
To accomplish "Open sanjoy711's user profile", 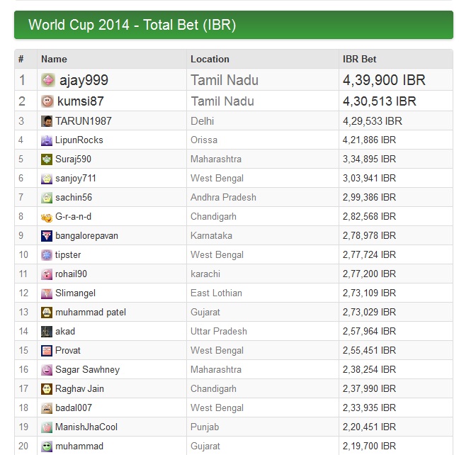I will coord(76,179).
